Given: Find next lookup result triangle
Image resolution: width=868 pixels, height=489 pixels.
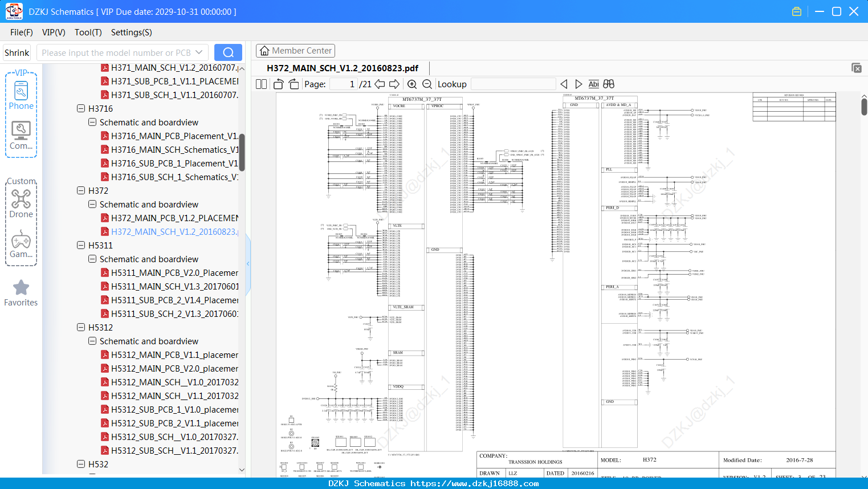Looking at the screenshot, I should tap(578, 84).
